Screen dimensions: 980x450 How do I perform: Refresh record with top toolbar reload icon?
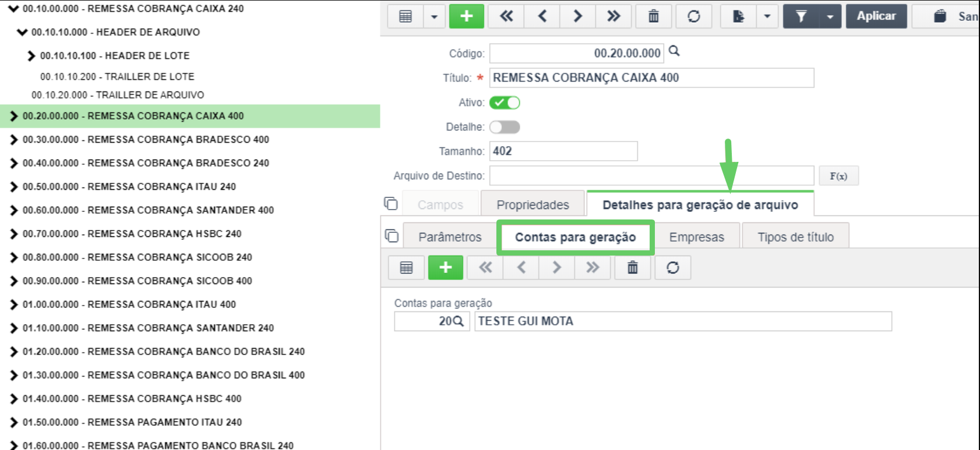click(x=693, y=16)
